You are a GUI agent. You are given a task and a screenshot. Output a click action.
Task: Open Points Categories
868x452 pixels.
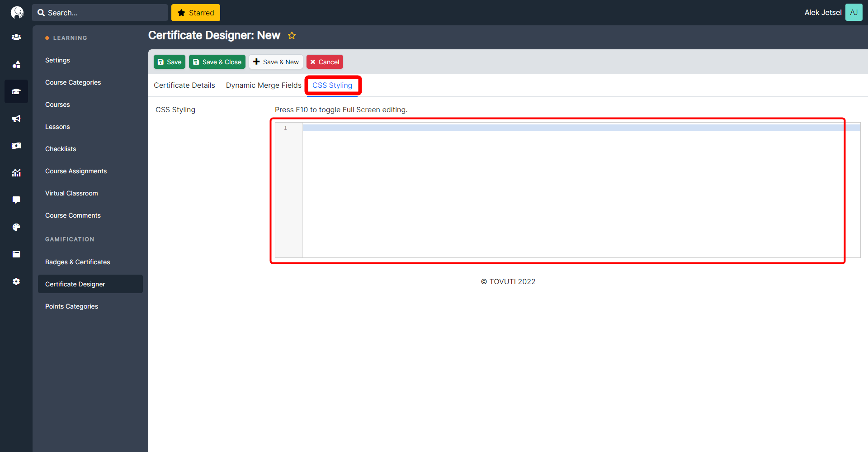tap(71, 306)
